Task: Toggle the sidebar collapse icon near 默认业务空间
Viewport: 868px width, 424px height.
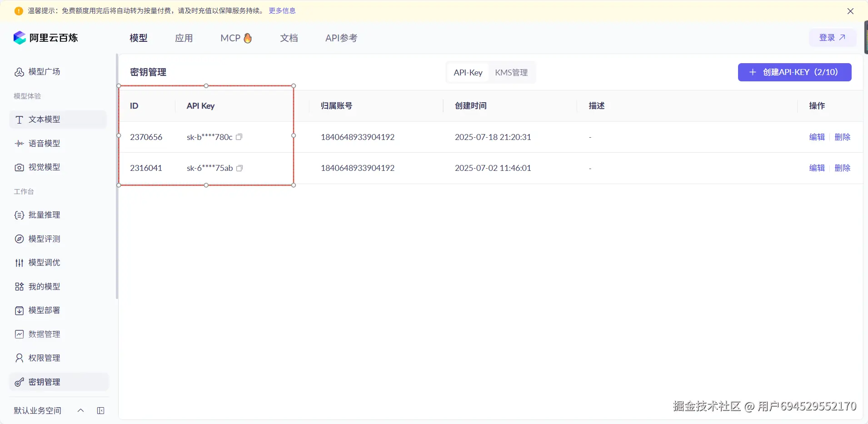Action: (x=101, y=410)
